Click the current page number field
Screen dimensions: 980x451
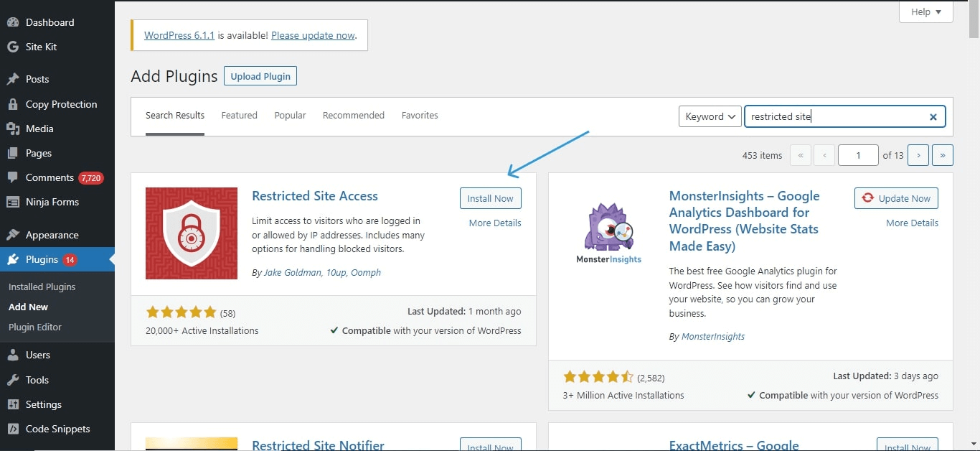(858, 155)
